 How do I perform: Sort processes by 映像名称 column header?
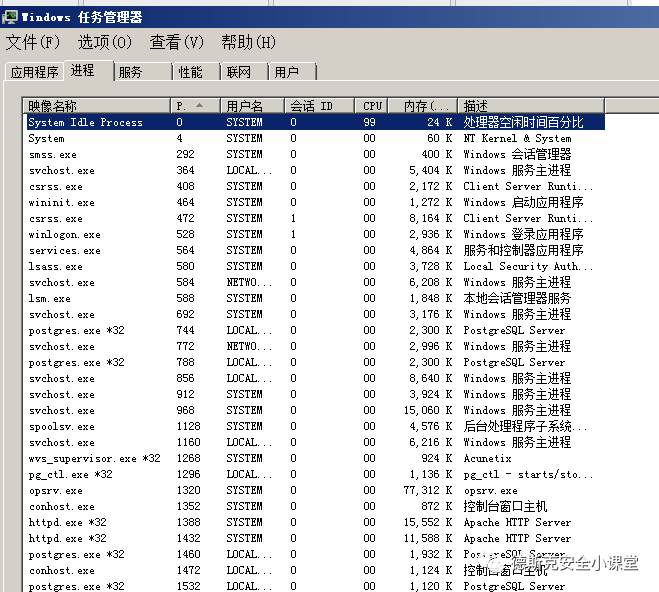click(96, 106)
